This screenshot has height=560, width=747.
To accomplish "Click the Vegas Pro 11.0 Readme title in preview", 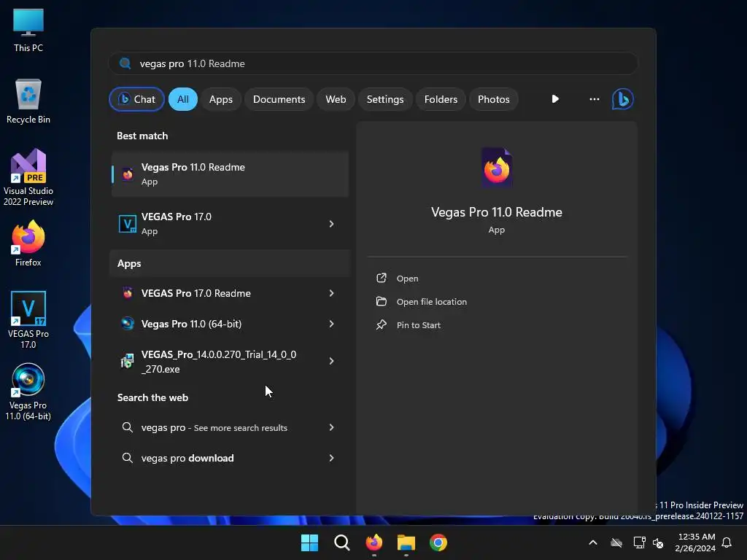I will 496,212.
